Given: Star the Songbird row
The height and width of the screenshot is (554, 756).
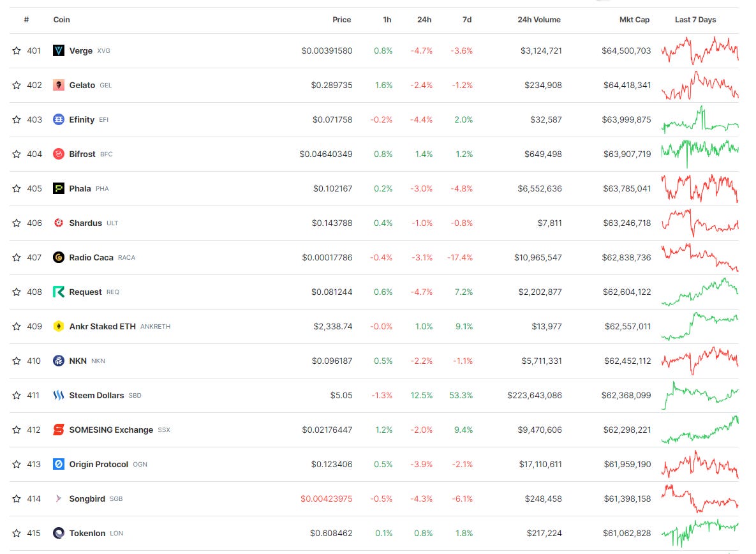Looking at the screenshot, I should tap(17, 498).
